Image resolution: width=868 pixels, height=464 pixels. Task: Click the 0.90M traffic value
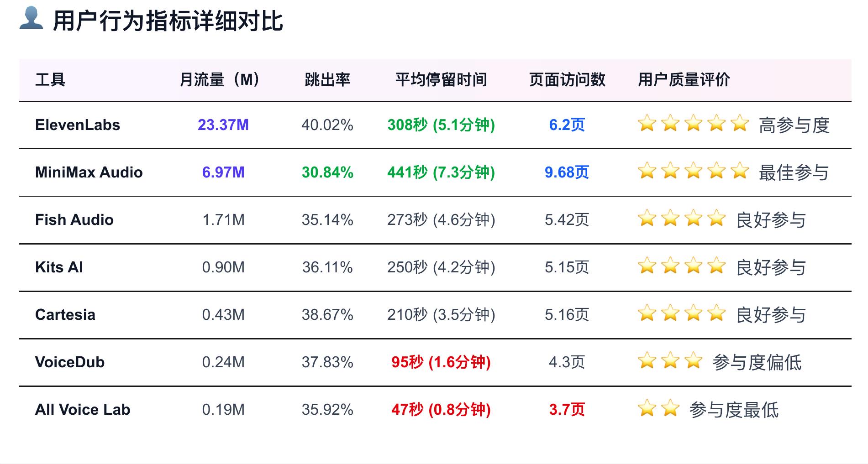click(223, 267)
